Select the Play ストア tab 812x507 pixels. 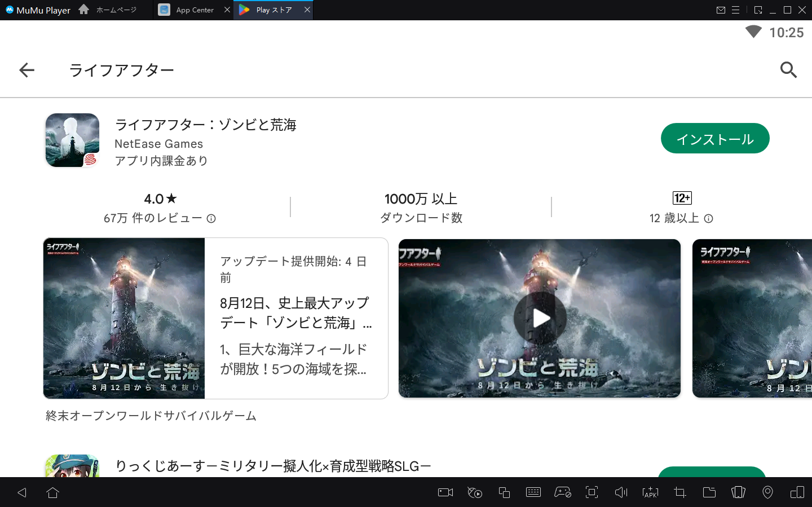click(x=274, y=10)
